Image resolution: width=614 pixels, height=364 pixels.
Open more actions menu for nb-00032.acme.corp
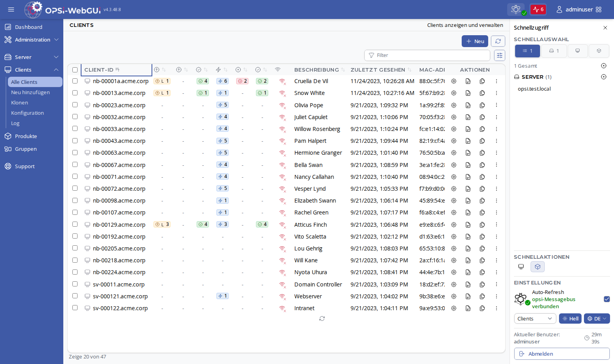coord(497,117)
